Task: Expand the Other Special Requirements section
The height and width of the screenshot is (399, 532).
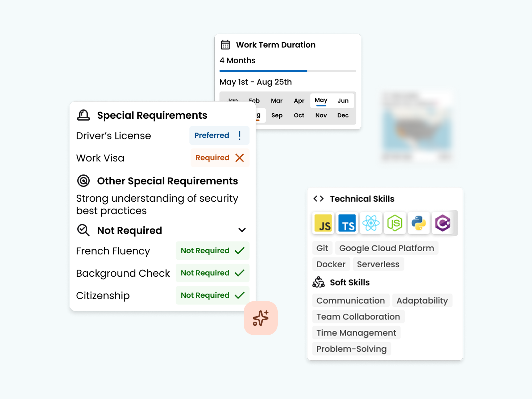Action: (167, 181)
